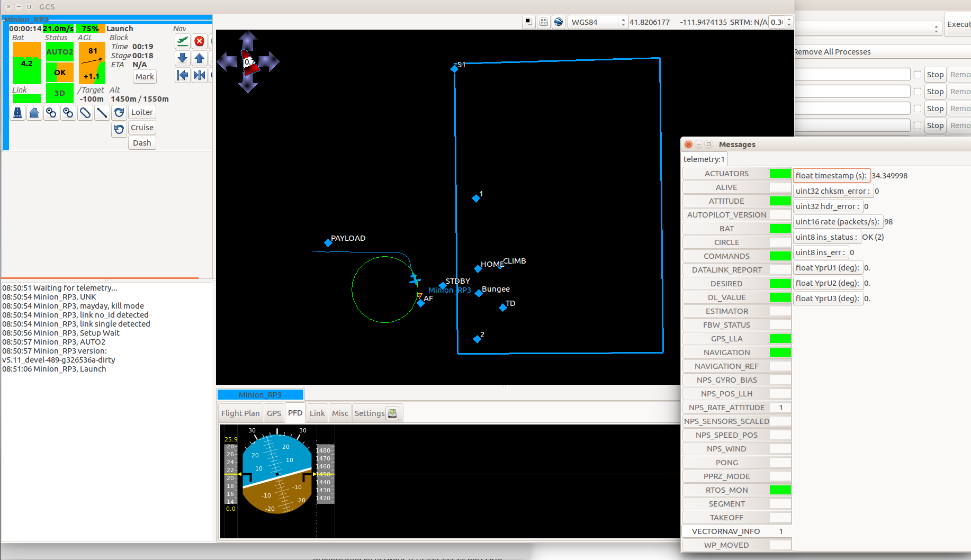Pan map with the left arrow
This screenshot has width=971, height=560.
227,62
